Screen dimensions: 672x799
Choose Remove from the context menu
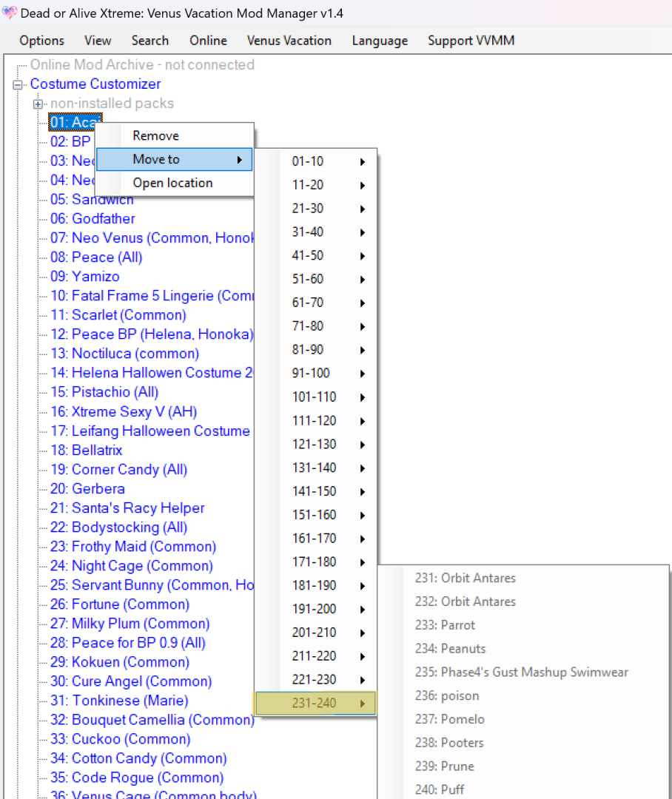click(175, 136)
